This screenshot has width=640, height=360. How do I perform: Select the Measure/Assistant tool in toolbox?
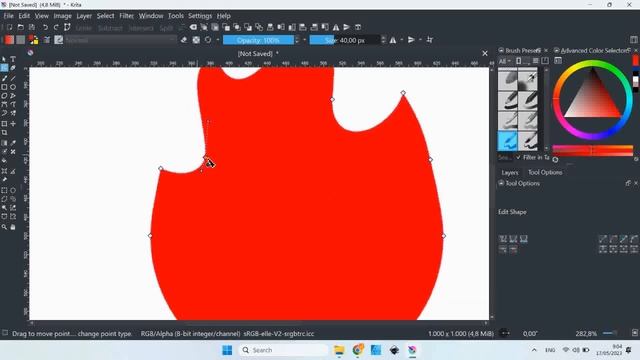coord(13,171)
